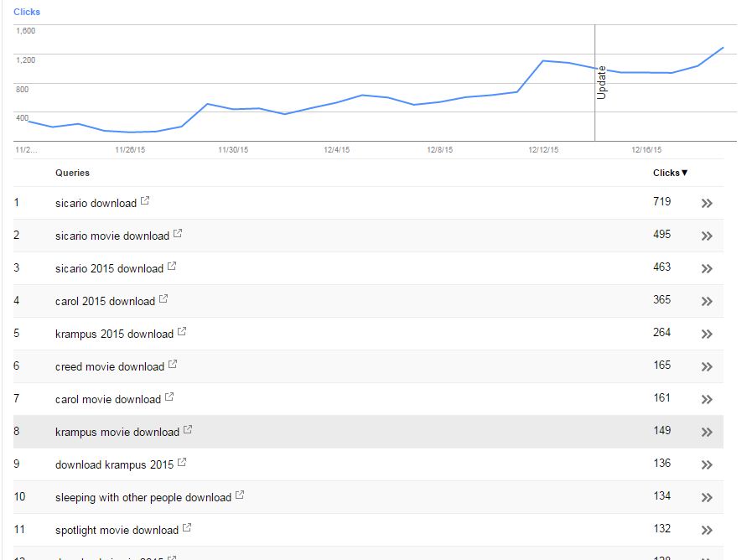The height and width of the screenshot is (560, 747).
Task: Select the Clicks label above chart
Action: [27, 12]
